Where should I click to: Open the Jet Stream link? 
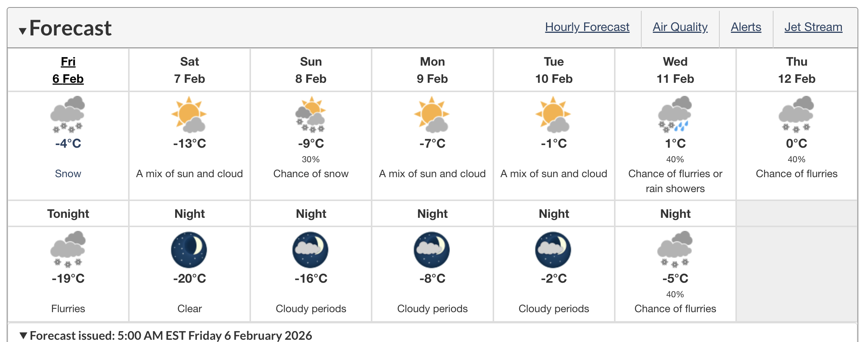click(x=813, y=27)
